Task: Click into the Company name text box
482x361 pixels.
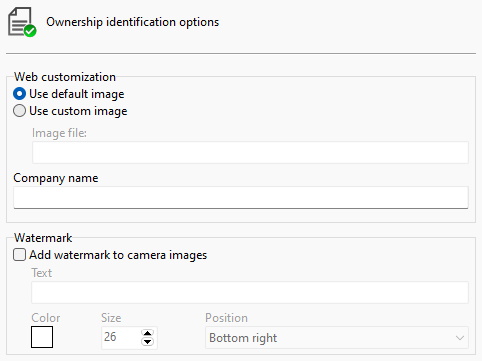Action: pos(241,197)
